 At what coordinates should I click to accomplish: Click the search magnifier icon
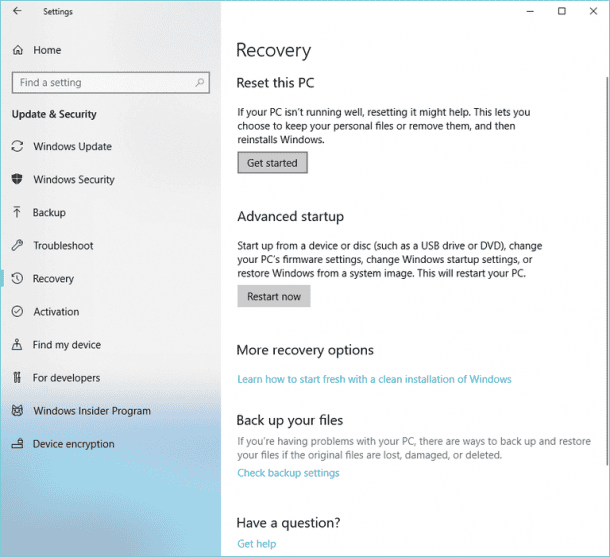click(202, 83)
